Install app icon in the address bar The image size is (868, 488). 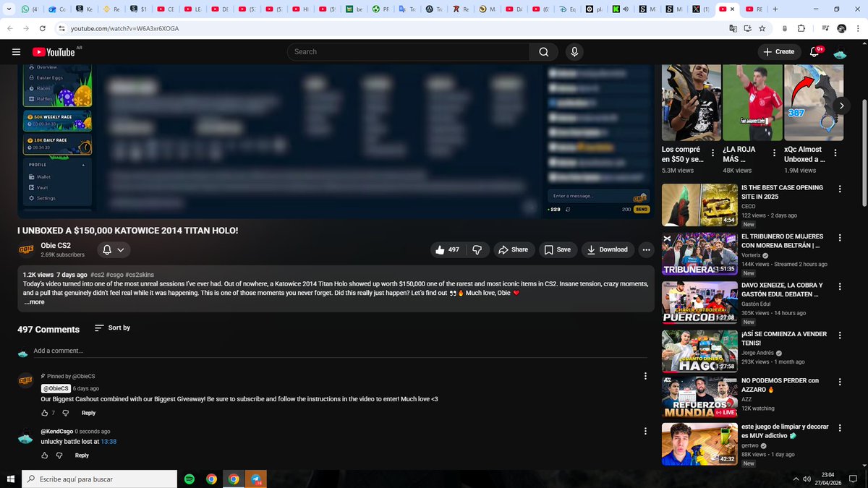(x=748, y=28)
